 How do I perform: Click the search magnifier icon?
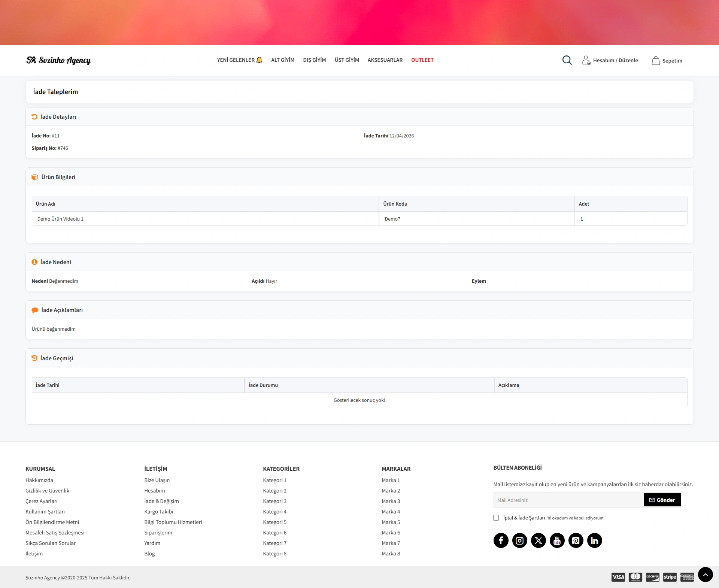click(567, 60)
